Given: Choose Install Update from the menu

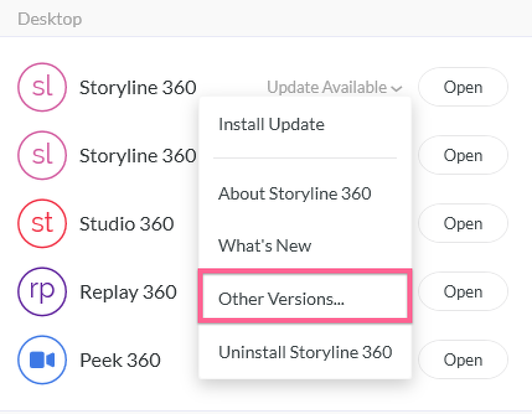Looking at the screenshot, I should tap(271, 125).
